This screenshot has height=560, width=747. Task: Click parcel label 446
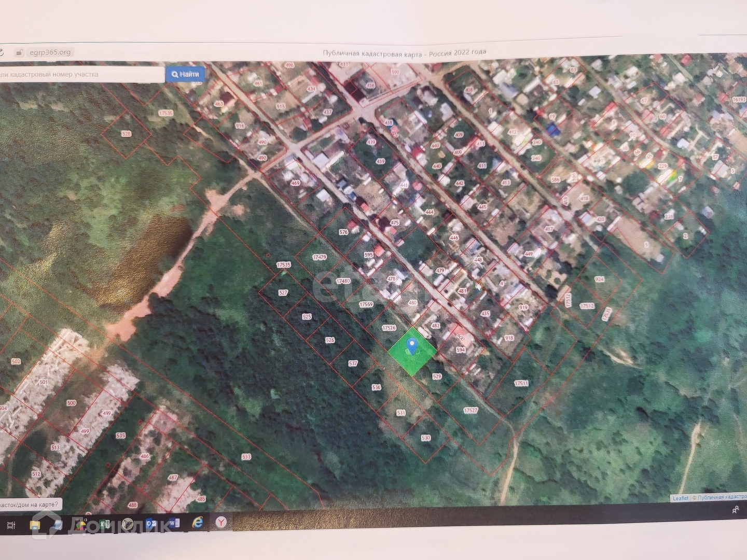454,237
